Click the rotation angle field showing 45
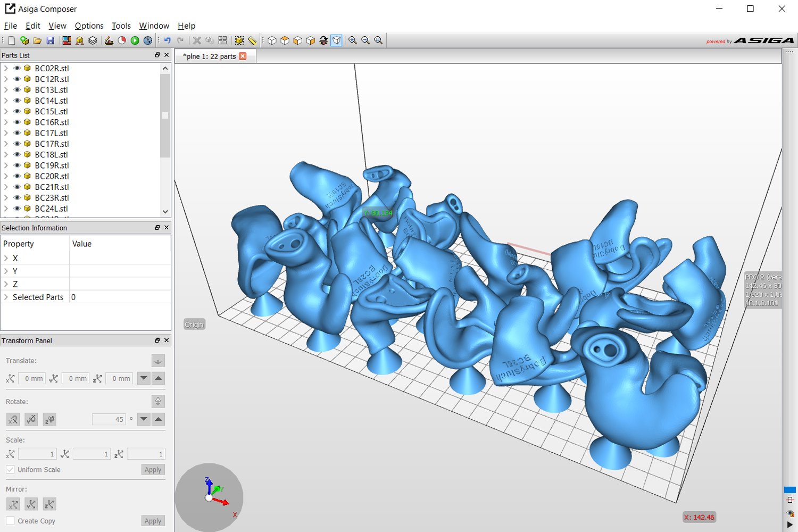 (x=109, y=419)
